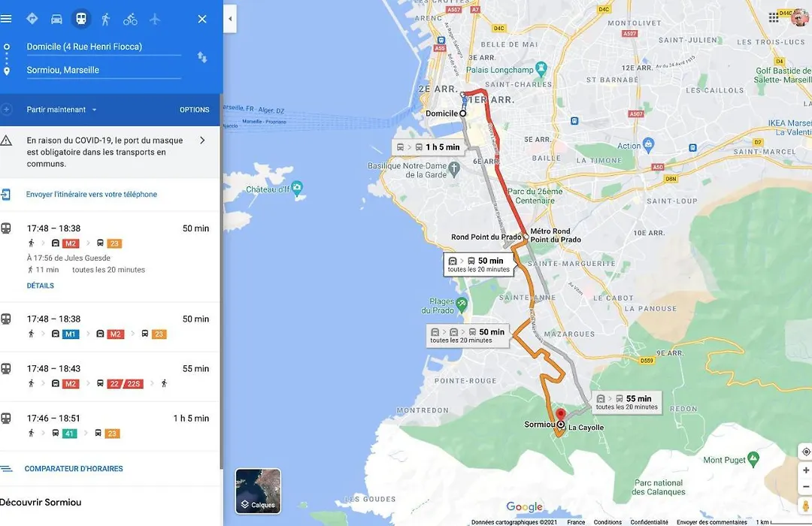Open Street View pegman

(806, 506)
